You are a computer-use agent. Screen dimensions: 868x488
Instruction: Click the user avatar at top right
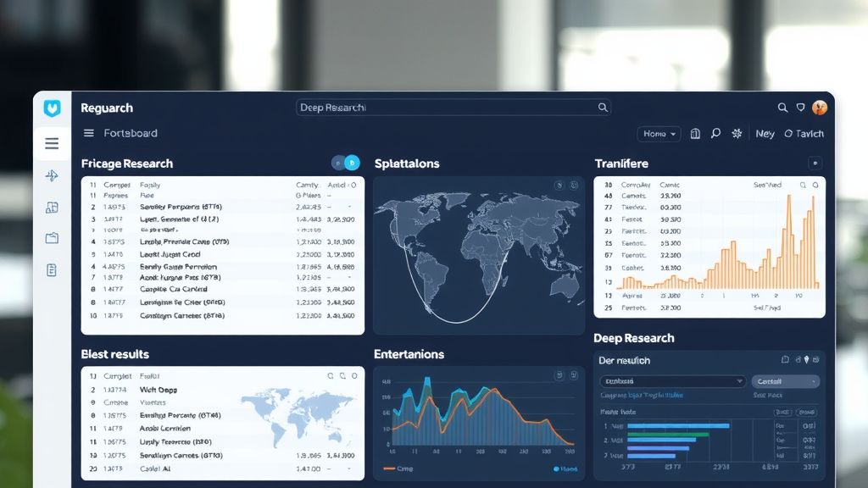click(819, 108)
